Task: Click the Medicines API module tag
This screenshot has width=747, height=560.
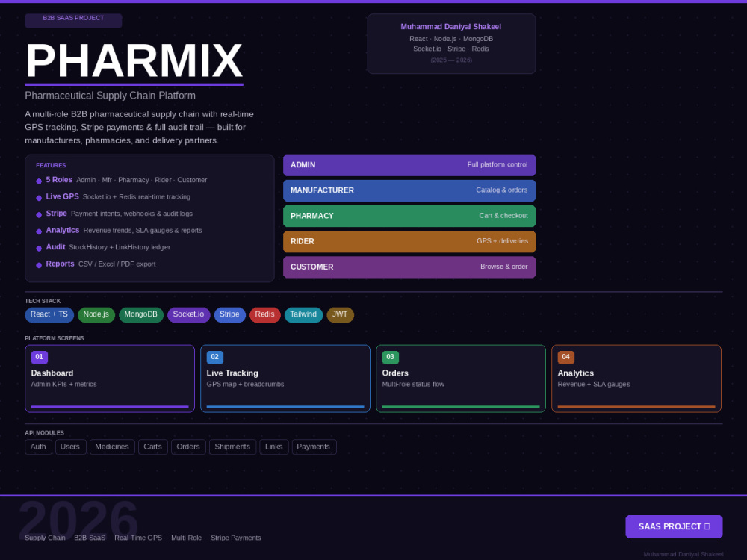Action: click(x=112, y=447)
